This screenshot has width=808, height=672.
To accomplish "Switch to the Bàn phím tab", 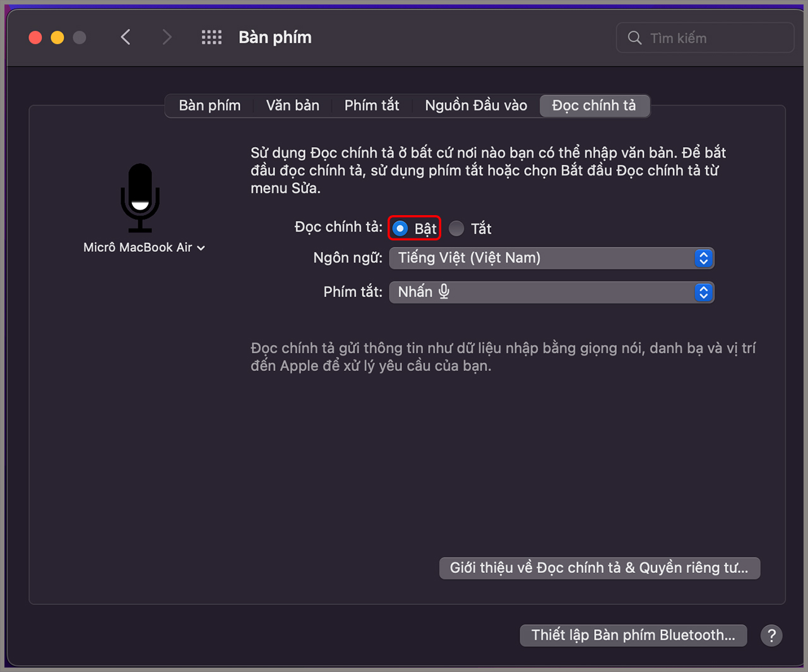I will [210, 105].
